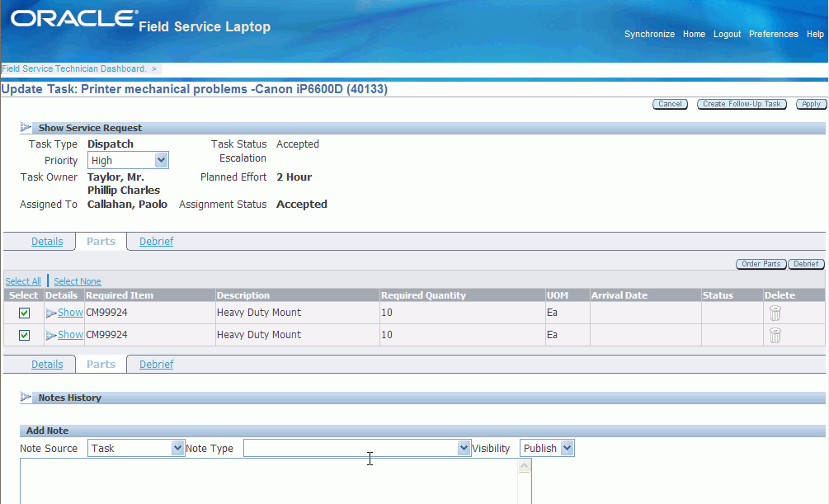Click the Task Type value Dispatch
The width and height of the screenshot is (829, 504).
pos(111,144)
